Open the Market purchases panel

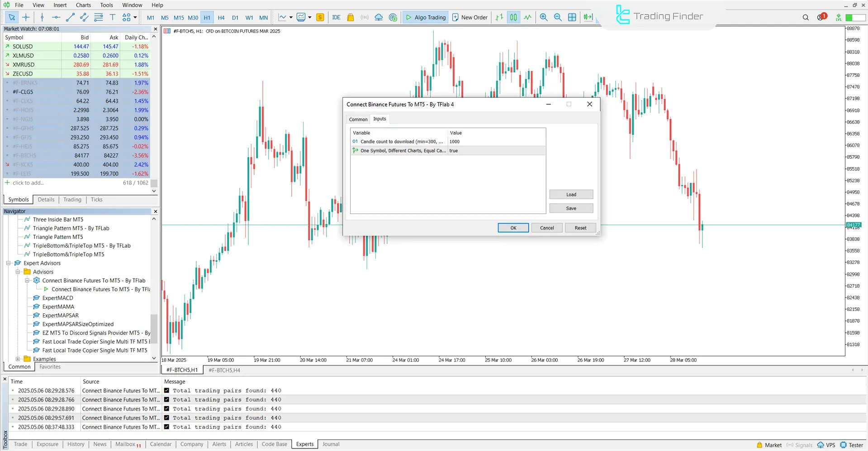coord(351,17)
